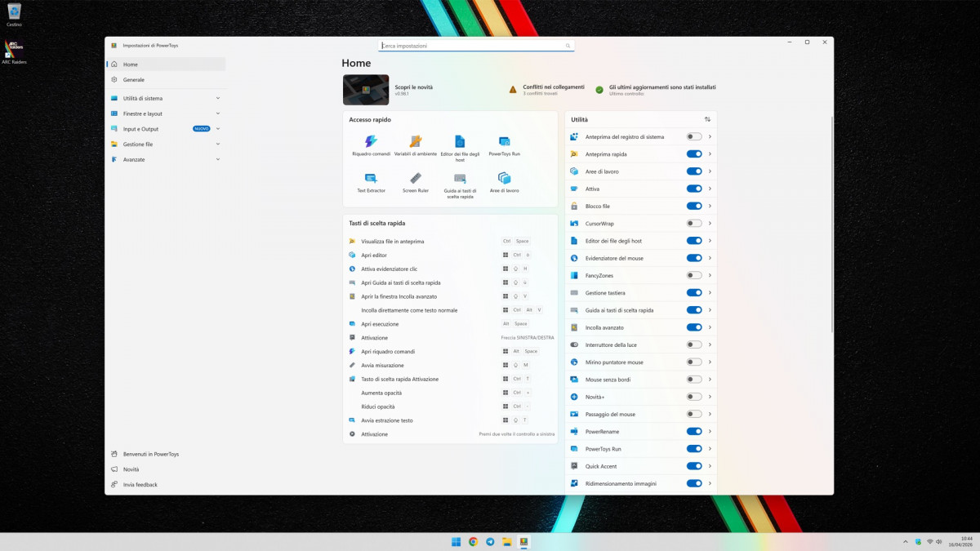
Task: Click the Avvia misurazione shortcut row
Action: [x=450, y=365]
